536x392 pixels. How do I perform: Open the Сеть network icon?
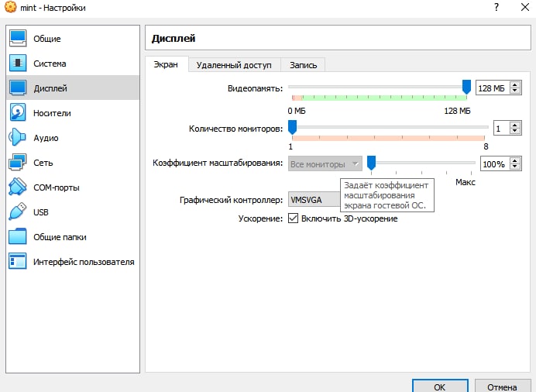(x=18, y=163)
